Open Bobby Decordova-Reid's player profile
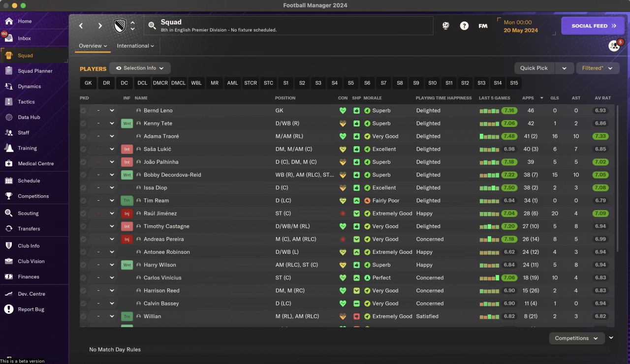630x364 pixels. coord(172,175)
